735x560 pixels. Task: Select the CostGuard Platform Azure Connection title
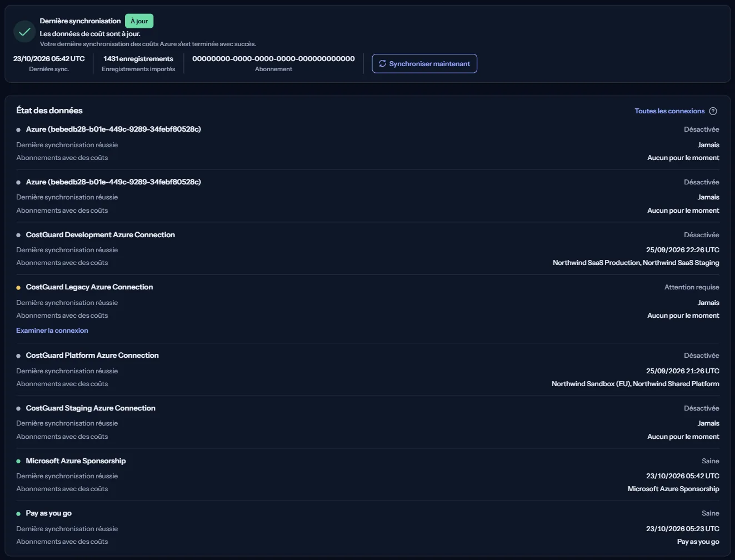pyautogui.click(x=92, y=356)
